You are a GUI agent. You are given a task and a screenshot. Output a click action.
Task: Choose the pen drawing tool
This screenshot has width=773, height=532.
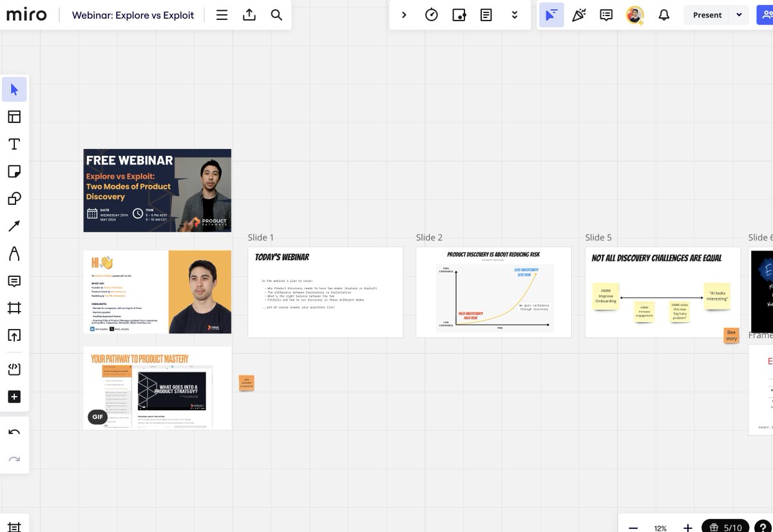tap(15, 253)
